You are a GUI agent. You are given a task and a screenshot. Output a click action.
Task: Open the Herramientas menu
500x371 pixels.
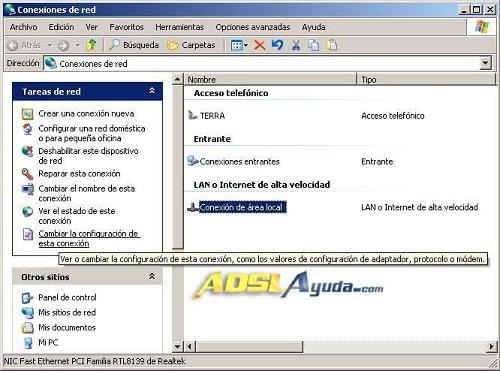179,27
